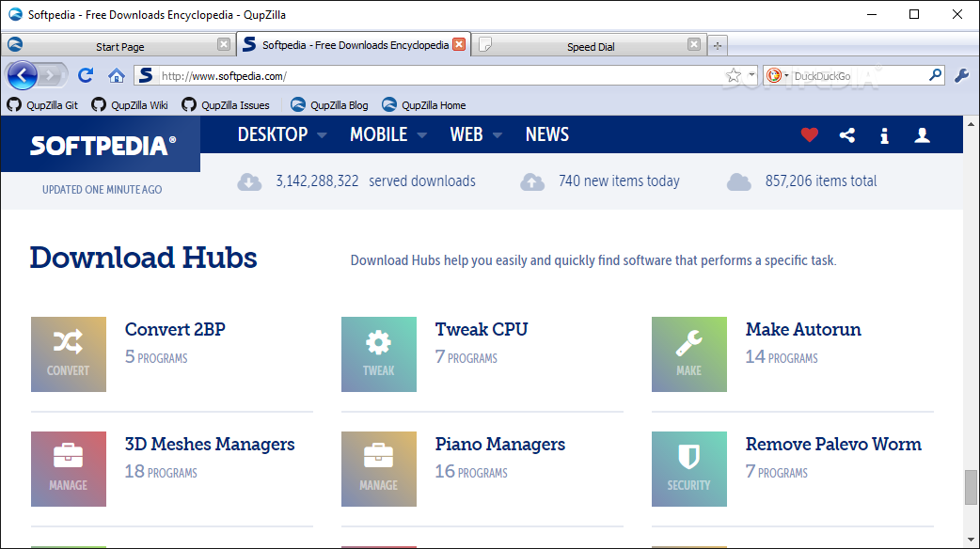Open QupZilla Issues bookmark
The width and height of the screenshot is (980, 549).
click(226, 105)
